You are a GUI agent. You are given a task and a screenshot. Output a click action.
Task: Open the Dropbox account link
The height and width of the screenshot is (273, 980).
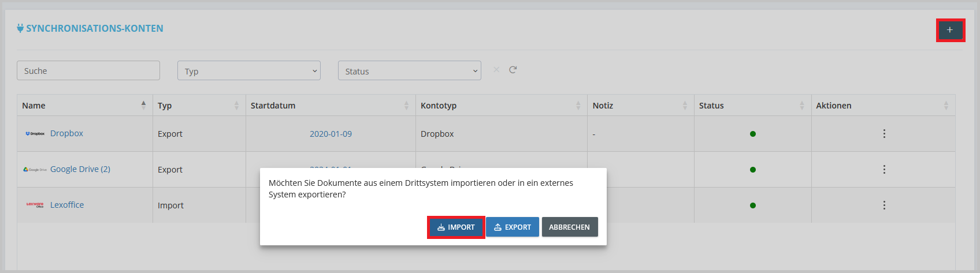pyautogui.click(x=66, y=133)
